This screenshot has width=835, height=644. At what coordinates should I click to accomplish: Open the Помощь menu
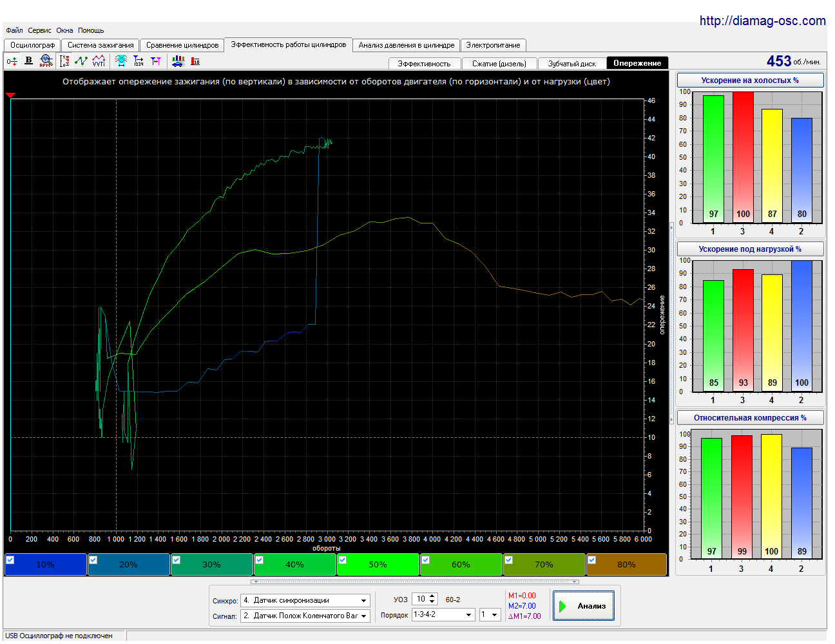tap(91, 30)
